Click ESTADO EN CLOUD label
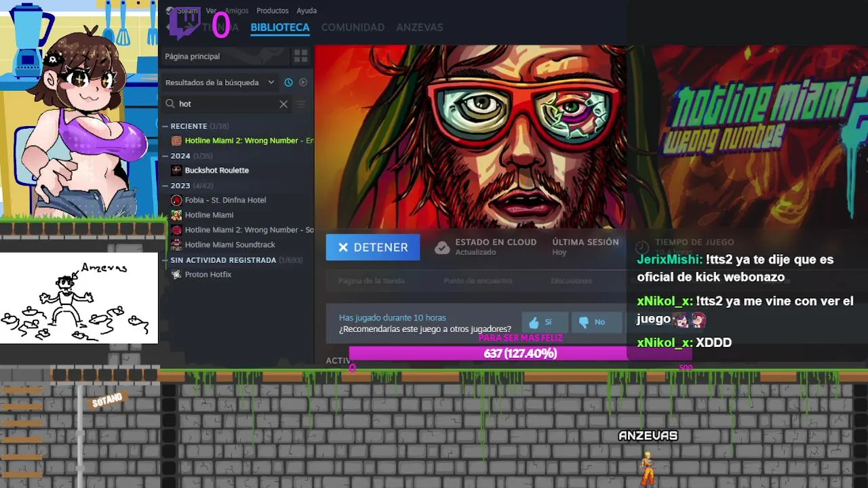 pos(496,242)
